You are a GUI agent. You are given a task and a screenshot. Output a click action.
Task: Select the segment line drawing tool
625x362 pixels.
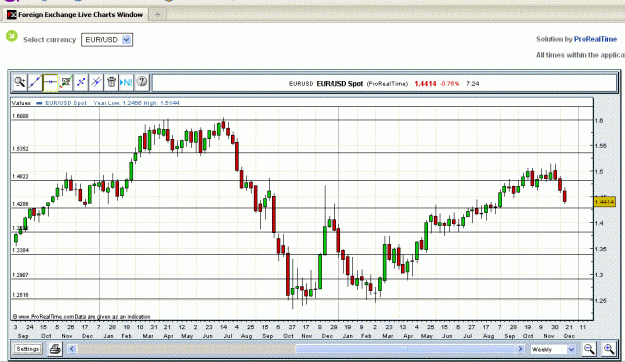click(x=81, y=83)
